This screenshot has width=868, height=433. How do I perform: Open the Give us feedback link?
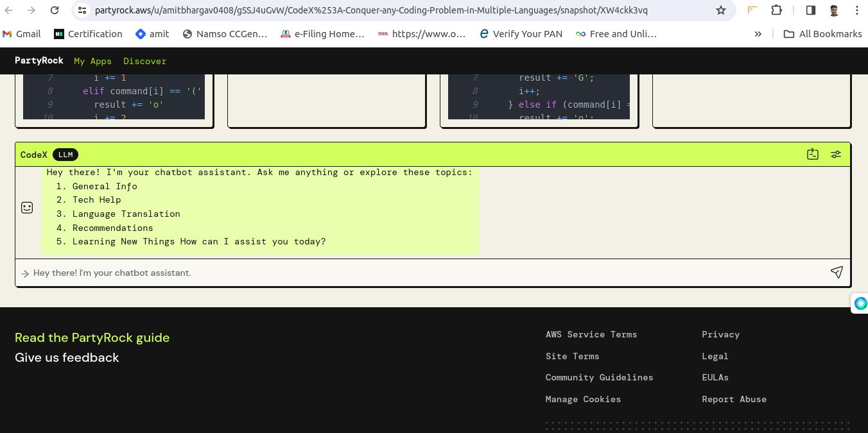(x=67, y=357)
